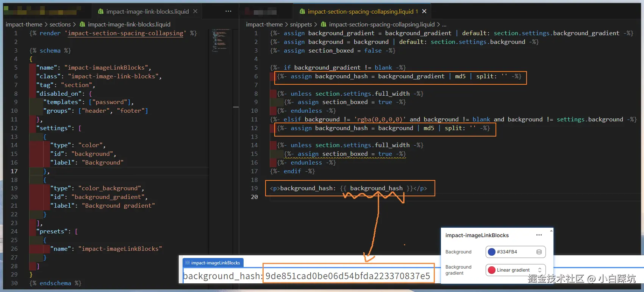Click "type": "color_background" line
Image resolution: width=644 pixels, height=292 pixels.
[x=97, y=188]
